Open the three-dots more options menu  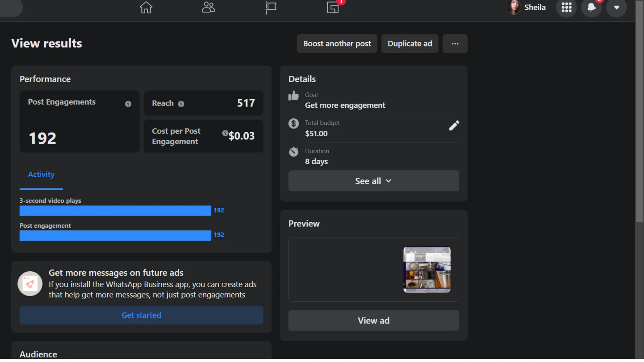455,44
